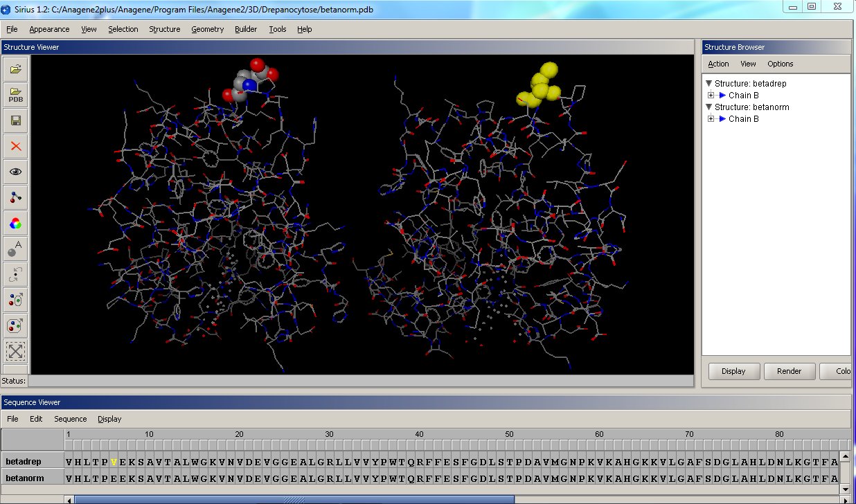Click the fit-to-screen crossed arrows icon
This screenshot has height=504, width=856.
[15, 351]
